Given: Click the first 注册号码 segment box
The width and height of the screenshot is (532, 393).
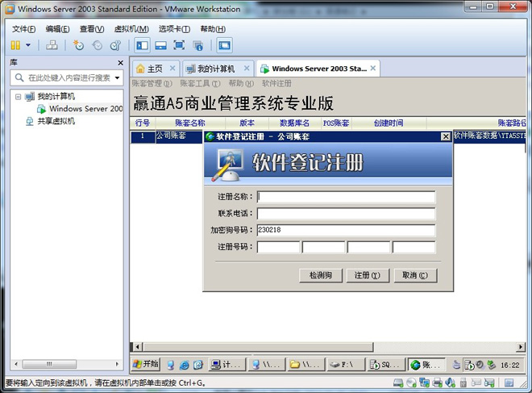Looking at the screenshot, I should click(278, 247).
